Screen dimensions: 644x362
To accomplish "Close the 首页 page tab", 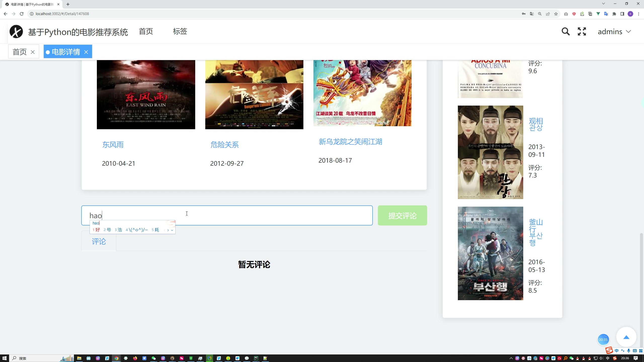I will 33,52.
